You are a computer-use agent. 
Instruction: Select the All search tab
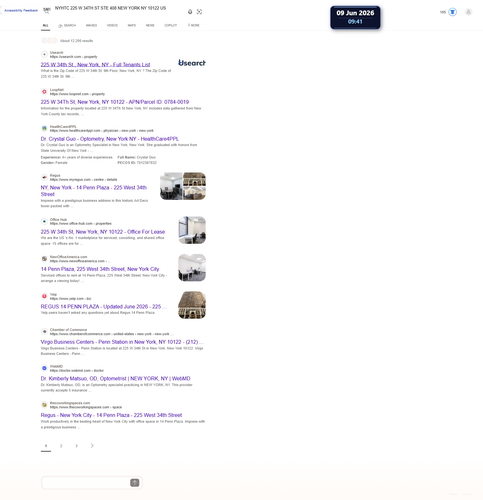click(46, 25)
